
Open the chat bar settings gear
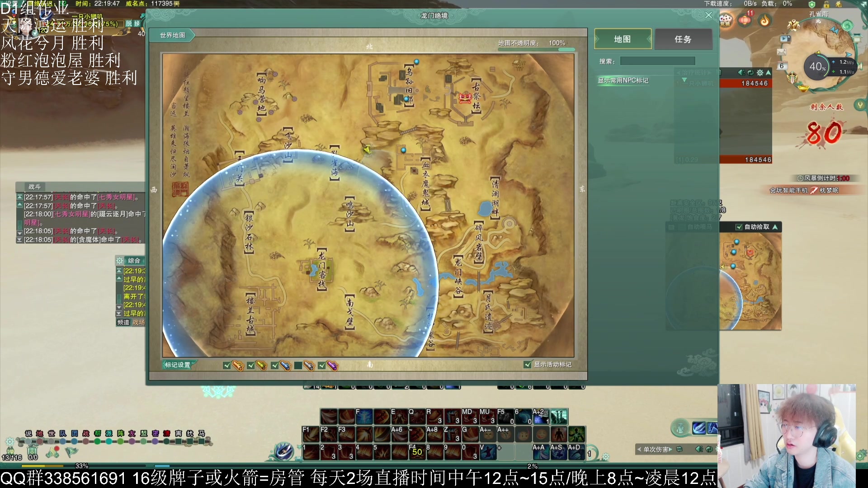coord(9,442)
